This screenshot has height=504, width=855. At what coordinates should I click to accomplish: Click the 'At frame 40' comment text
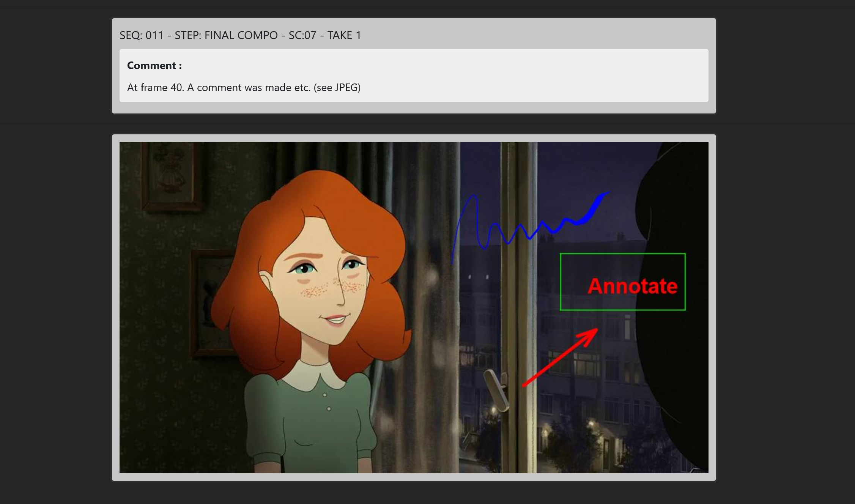pos(156,88)
